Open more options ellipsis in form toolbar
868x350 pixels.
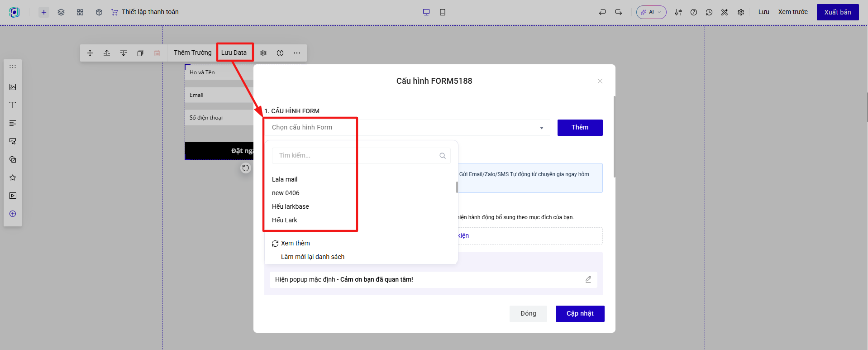(297, 53)
